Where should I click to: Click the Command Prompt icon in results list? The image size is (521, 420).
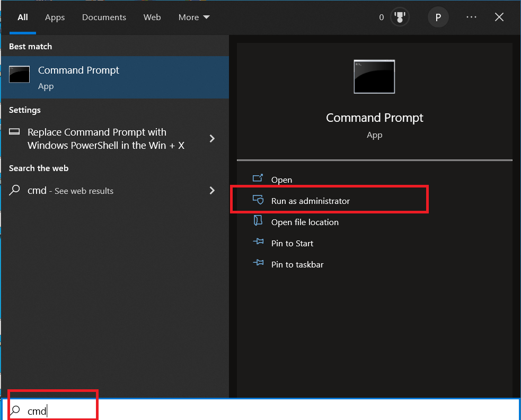click(x=19, y=74)
